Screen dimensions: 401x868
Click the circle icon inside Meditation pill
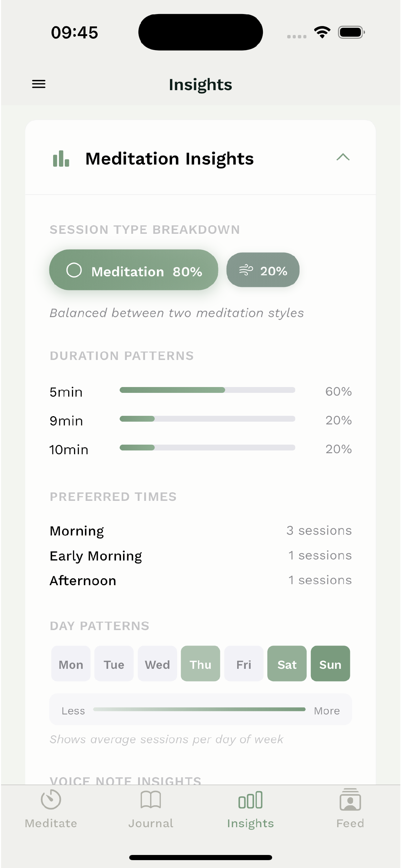click(x=74, y=270)
